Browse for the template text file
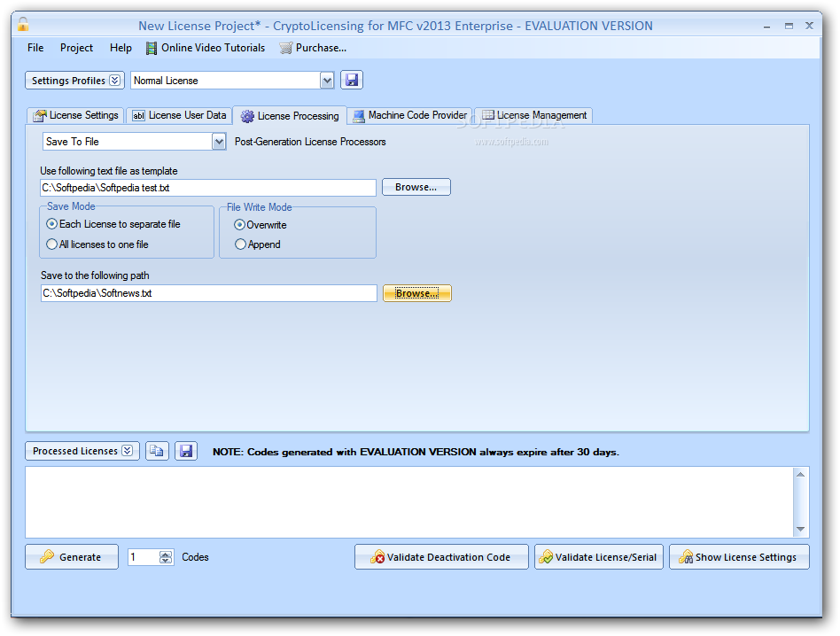Image resolution: width=840 pixels, height=636 pixels. [416, 188]
